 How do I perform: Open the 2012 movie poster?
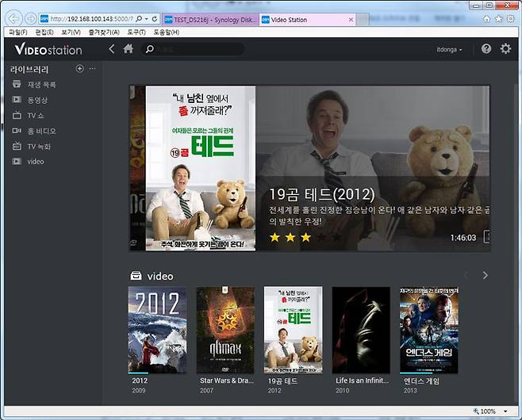coord(157,330)
